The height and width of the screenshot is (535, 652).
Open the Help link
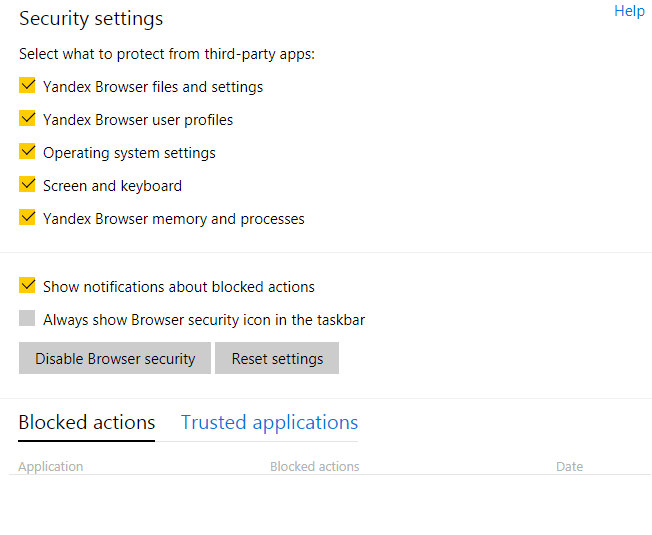(x=629, y=11)
